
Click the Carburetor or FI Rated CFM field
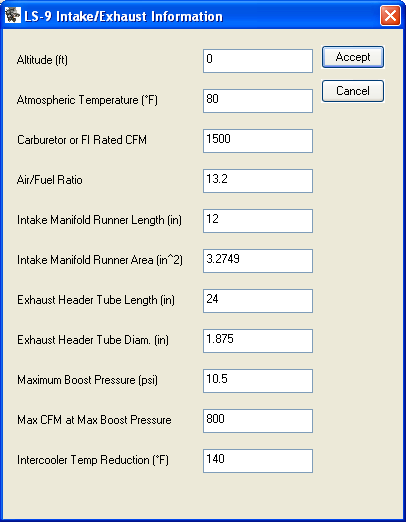(x=258, y=141)
